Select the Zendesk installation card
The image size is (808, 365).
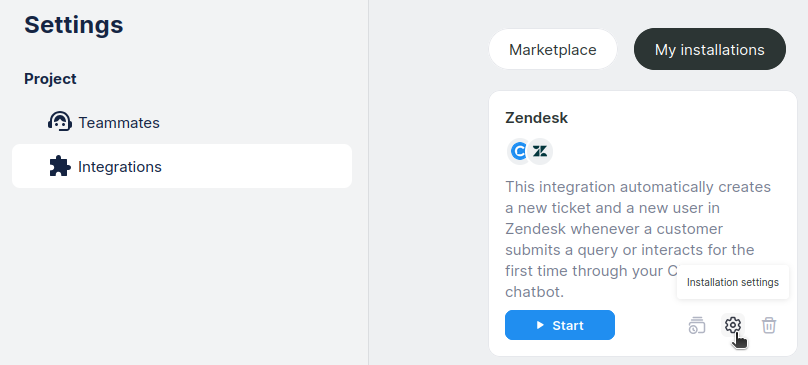click(643, 223)
